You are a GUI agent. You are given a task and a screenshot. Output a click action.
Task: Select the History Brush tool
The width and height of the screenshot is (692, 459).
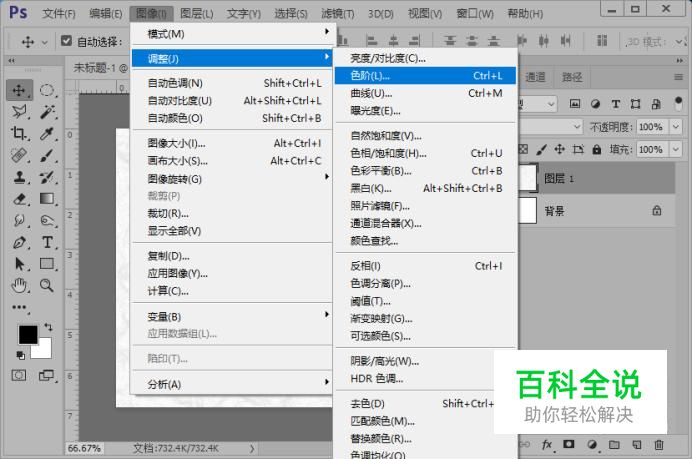coord(47,177)
